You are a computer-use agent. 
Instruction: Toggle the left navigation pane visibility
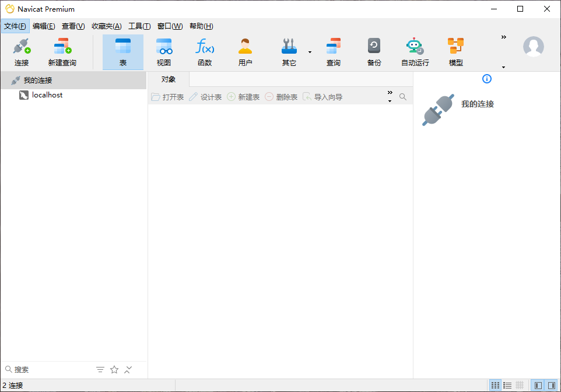[538, 385]
